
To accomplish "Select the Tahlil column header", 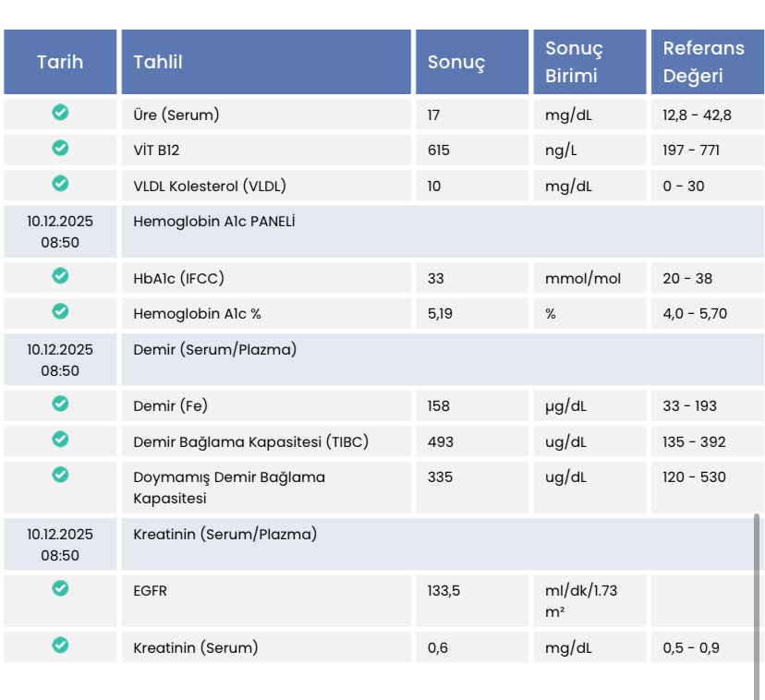I will pyautogui.click(x=266, y=62).
